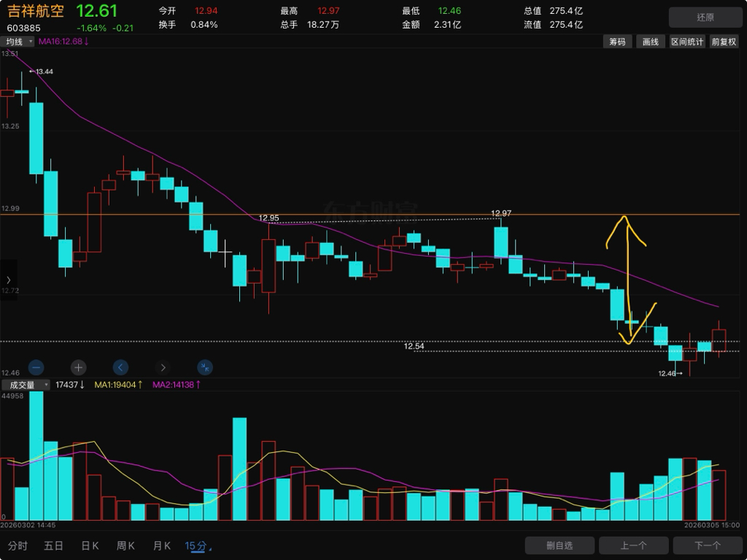747x560 pixels.
Task: Click MA1:19404 volume average label
Action: (118, 385)
